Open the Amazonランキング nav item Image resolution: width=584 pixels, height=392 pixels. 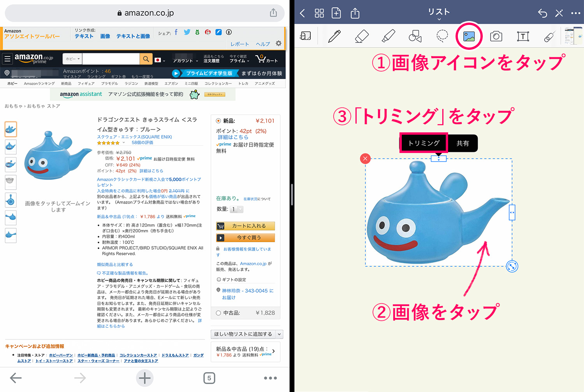(39, 83)
